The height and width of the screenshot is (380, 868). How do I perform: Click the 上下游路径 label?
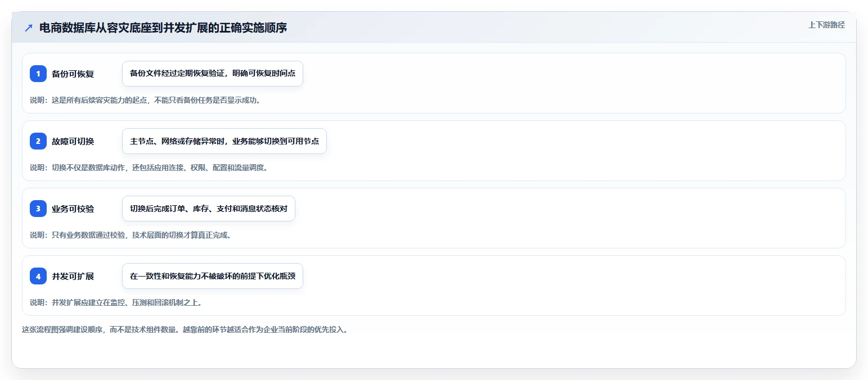826,25
